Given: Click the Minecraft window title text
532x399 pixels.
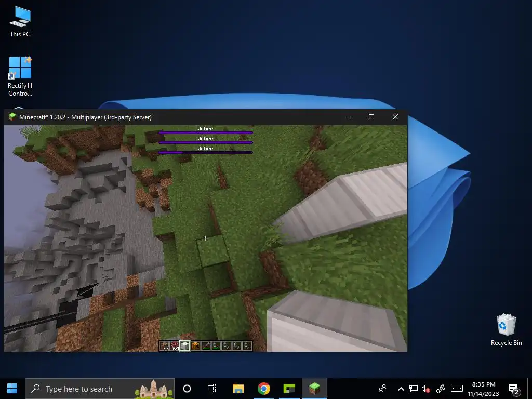Looking at the screenshot, I should pos(85,117).
